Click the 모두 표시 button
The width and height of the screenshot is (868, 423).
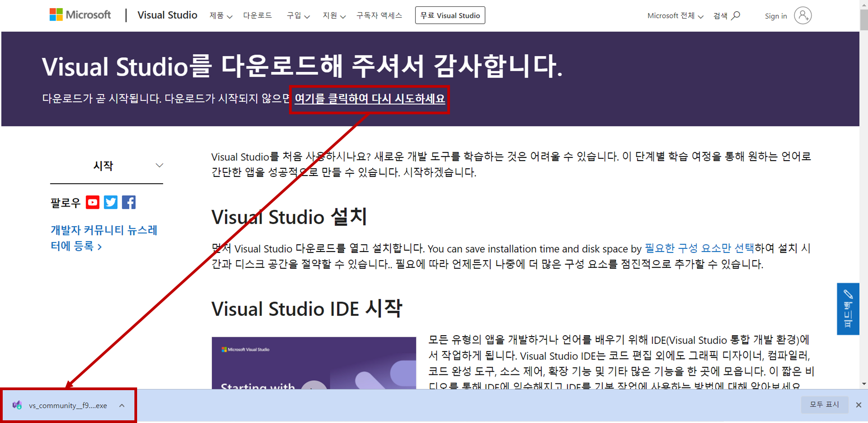pos(824,405)
